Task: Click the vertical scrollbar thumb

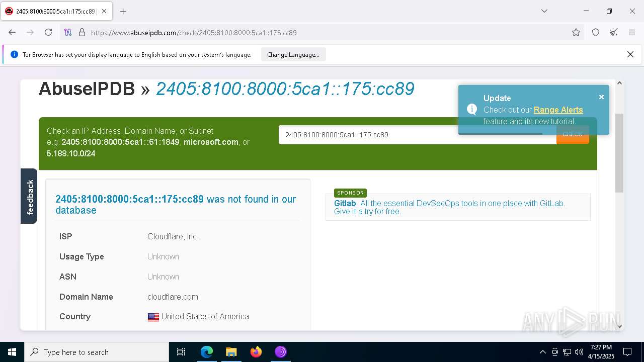Action: 619,153
